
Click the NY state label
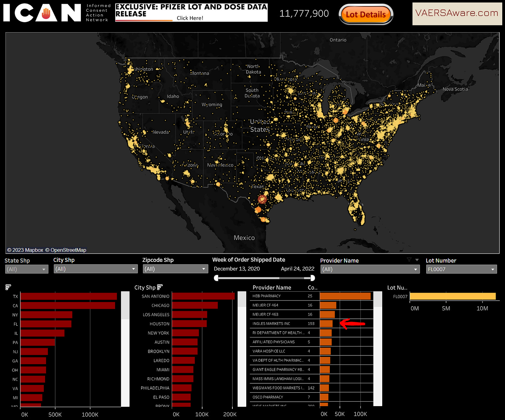[x=15, y=315]
